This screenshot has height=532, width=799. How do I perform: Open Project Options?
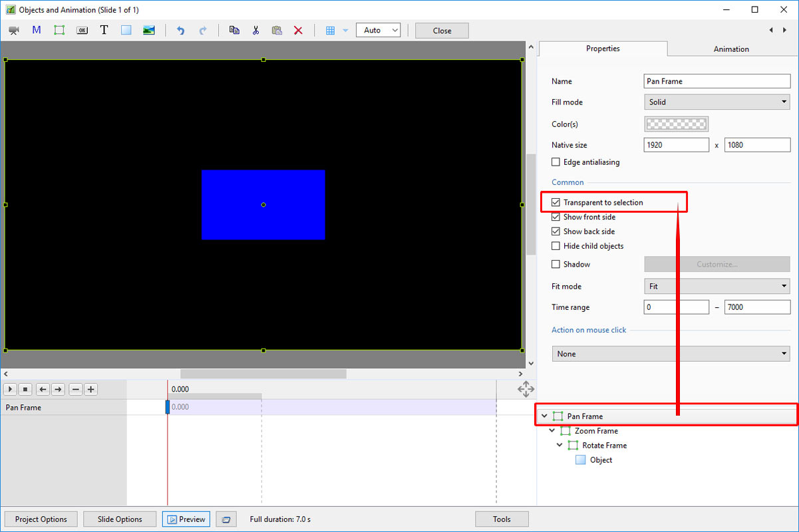[x=41, y=519]
